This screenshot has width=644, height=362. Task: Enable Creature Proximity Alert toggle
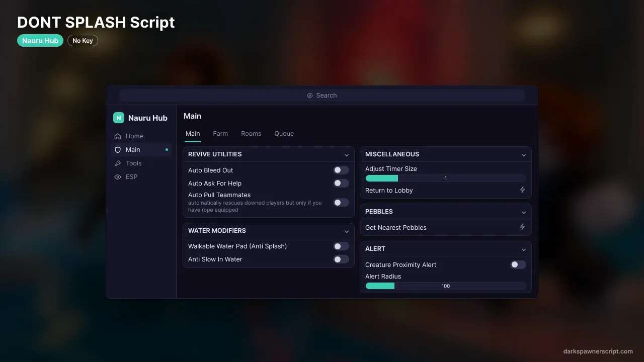coord(518,264)
